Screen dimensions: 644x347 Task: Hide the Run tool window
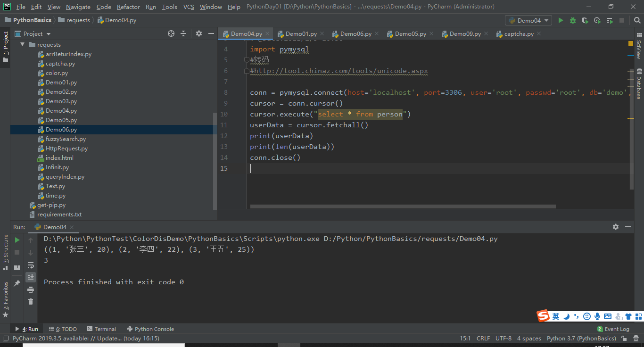(x=627, y=227)
